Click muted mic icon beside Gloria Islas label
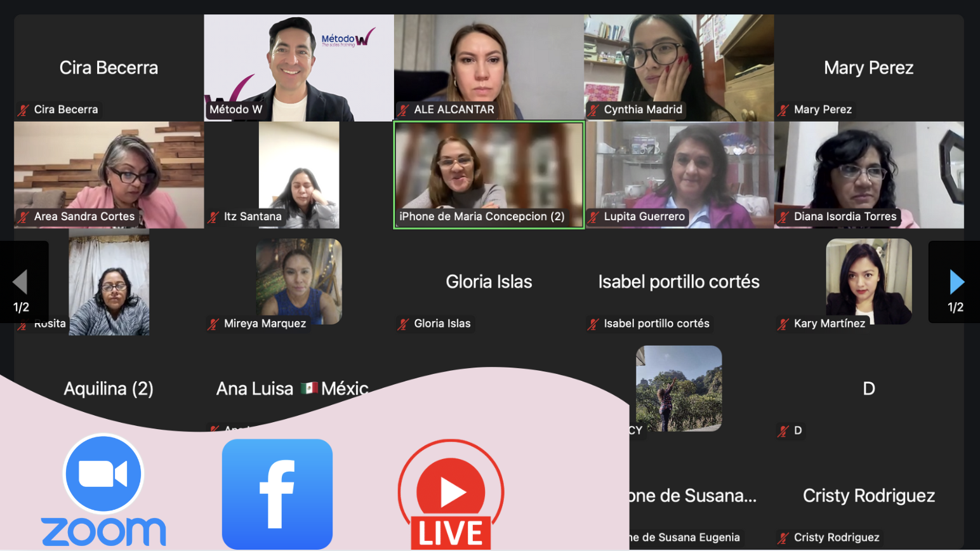Viewport: 980px width, 551px height. coord(404,324)
